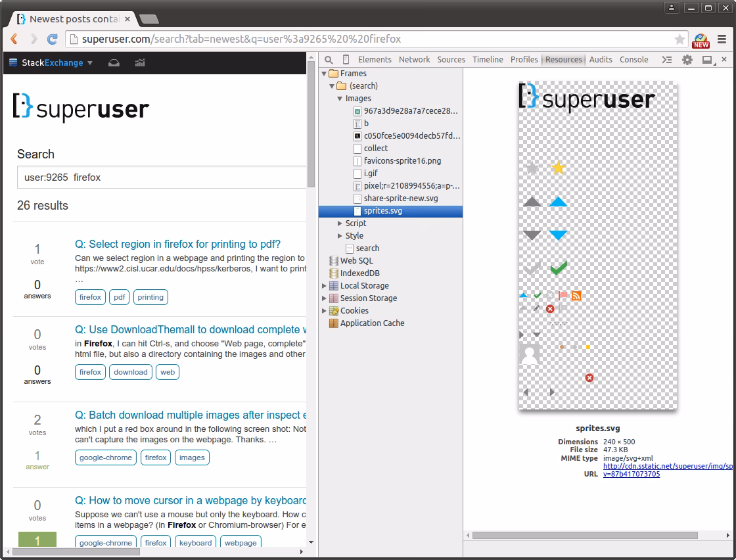Click the pdf tag
Screen dimensions: 736x560
[x=120, y=297]
